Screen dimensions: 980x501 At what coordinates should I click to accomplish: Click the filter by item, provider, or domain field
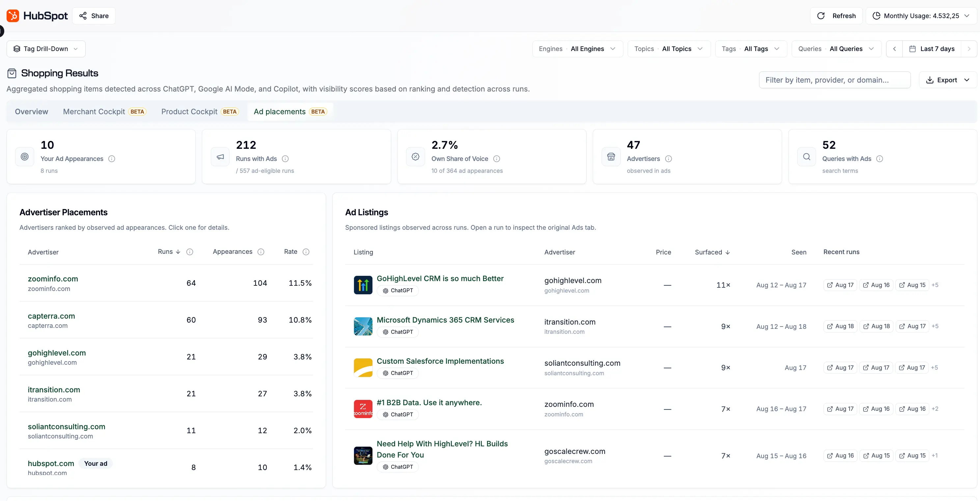(x=835, y=80)
